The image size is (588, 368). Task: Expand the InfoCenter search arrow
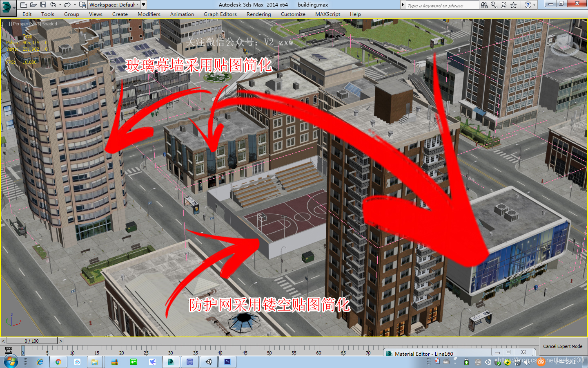pos(403,5)
